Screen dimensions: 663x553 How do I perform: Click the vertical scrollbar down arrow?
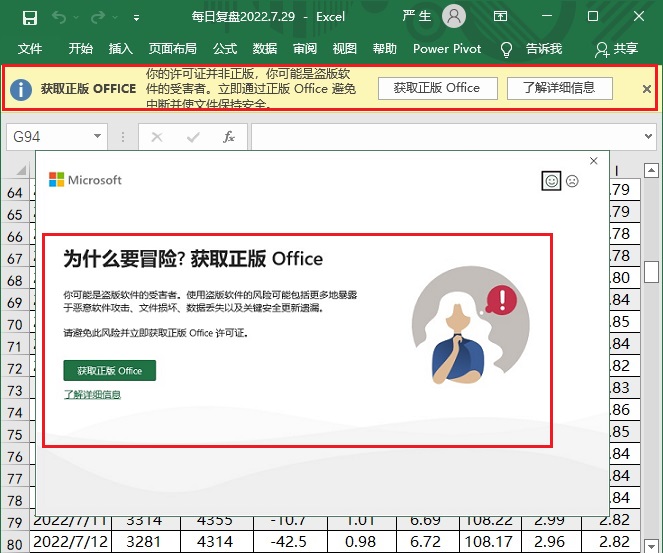[x=651, y=545]
